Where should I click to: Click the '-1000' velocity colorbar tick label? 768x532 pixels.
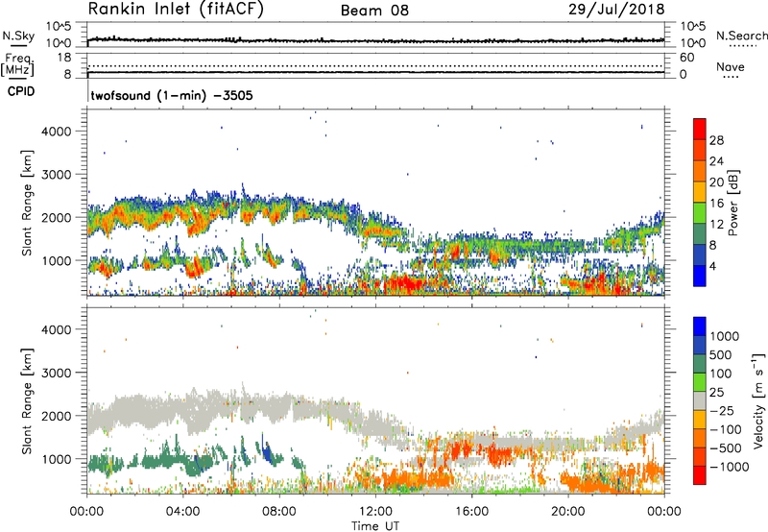pyautogui.click(x=730, y=467)
